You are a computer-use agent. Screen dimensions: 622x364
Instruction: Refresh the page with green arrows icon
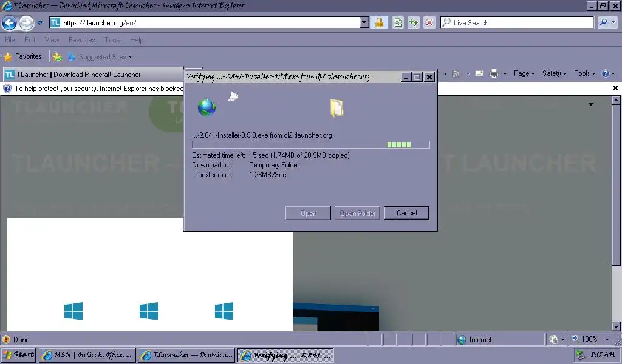pos(413,22)
